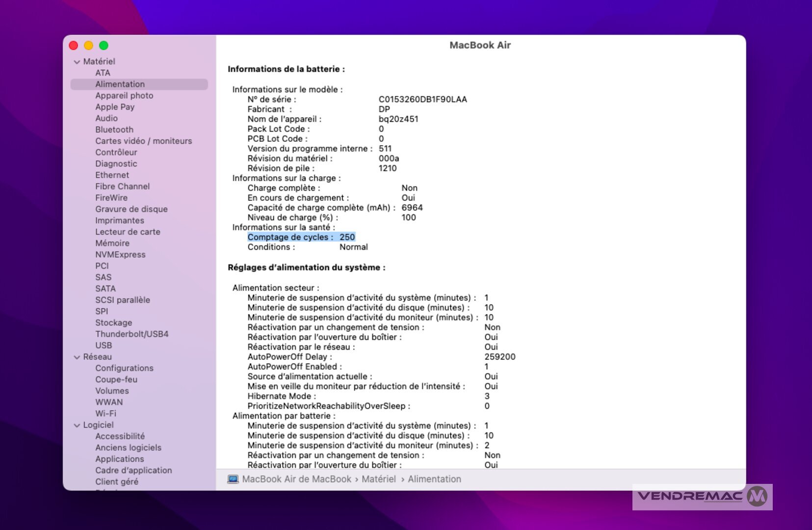Open the Stockage sidebar entry
Viewport: 812px width, 530px height.
click(x=113, y=322)
